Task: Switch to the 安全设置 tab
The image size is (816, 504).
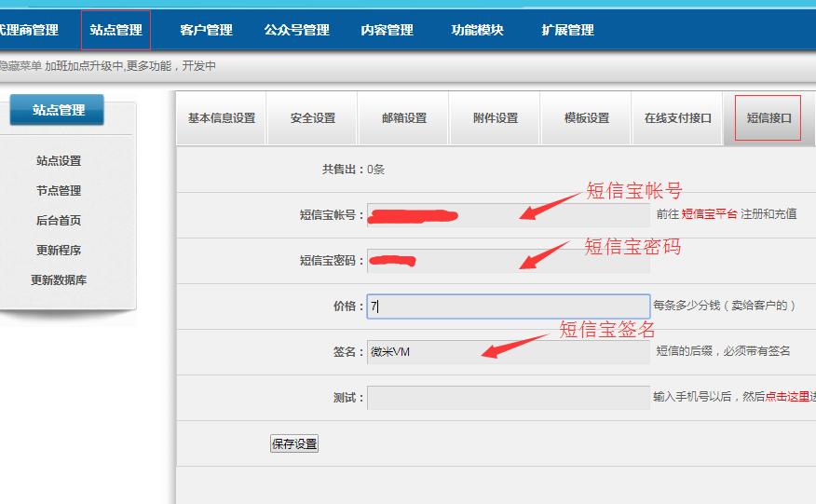Action: click(x=313, y=118)
